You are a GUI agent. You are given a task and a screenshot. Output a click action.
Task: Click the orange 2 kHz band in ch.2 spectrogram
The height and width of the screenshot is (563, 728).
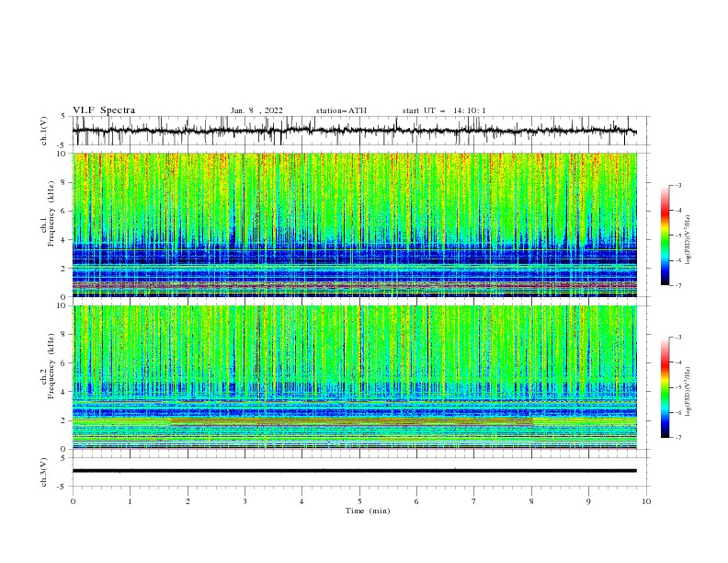pyautogui.click(x=351, y=421)
